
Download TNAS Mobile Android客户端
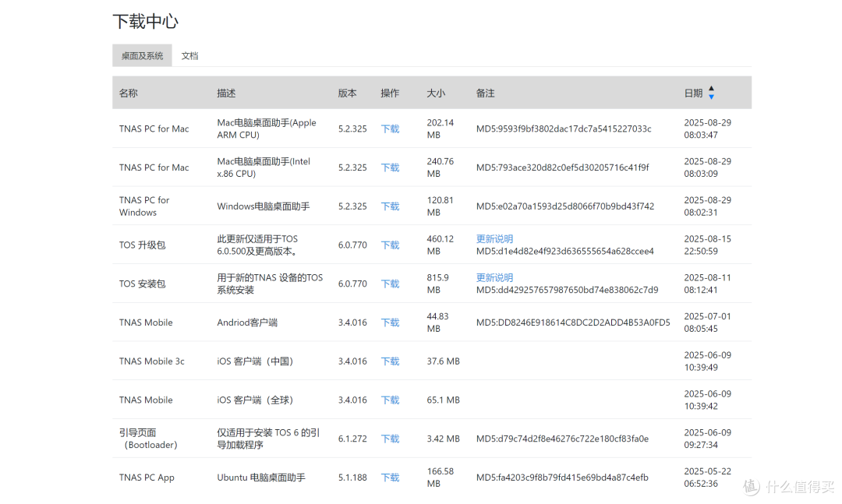(x=391, y=322)
